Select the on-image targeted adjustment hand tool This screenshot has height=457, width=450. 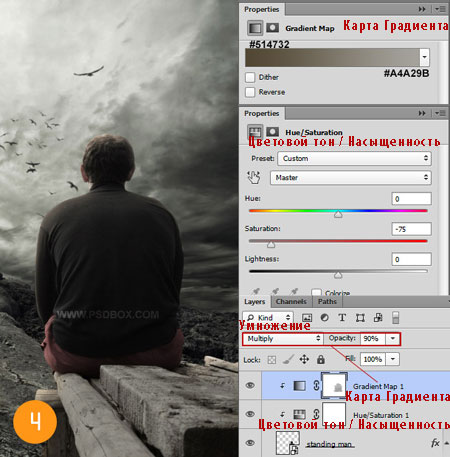pyautogui.click(x=254, y=177)
